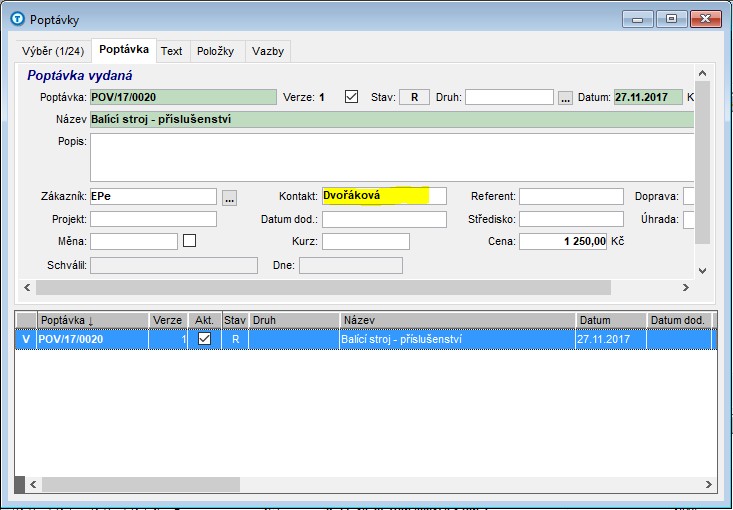Screen dimensions: 733x510
Task: Click the Kontakt field Dvořáková
Action: pyautogui.click(x=384, y=196)
